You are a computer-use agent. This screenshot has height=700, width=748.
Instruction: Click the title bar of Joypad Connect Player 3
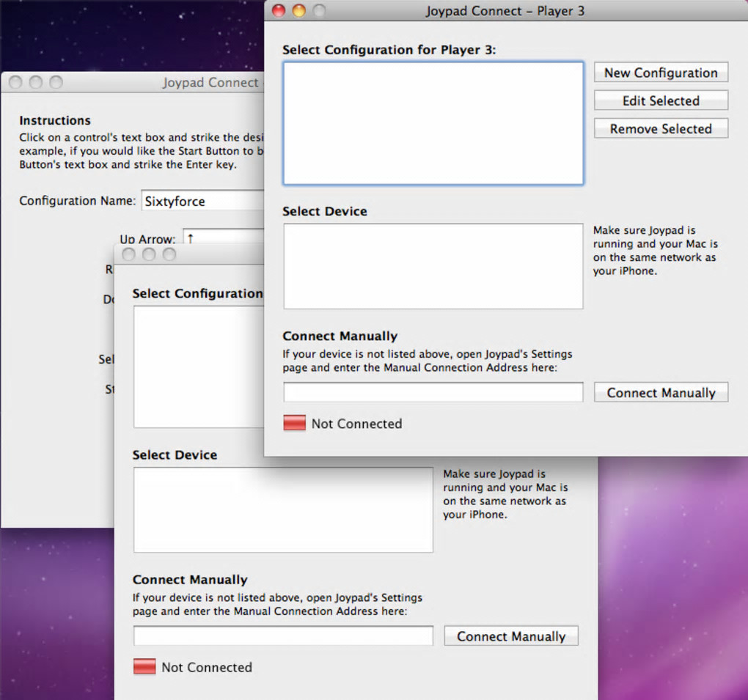pyautogui.click(x=505, y=10)
